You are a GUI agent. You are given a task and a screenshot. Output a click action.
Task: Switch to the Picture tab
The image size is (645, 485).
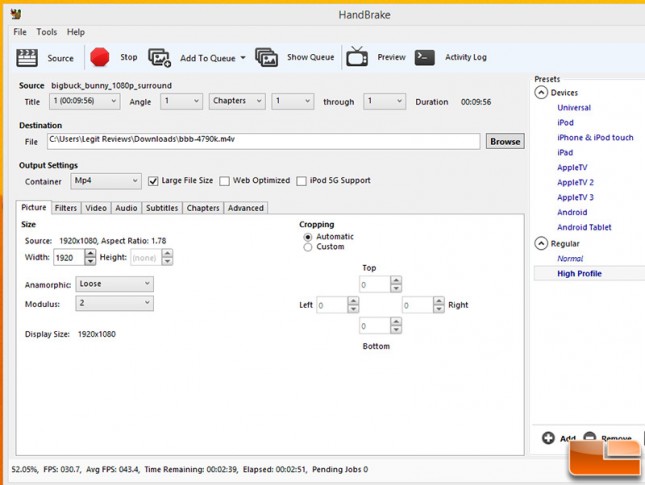(34, 207)
